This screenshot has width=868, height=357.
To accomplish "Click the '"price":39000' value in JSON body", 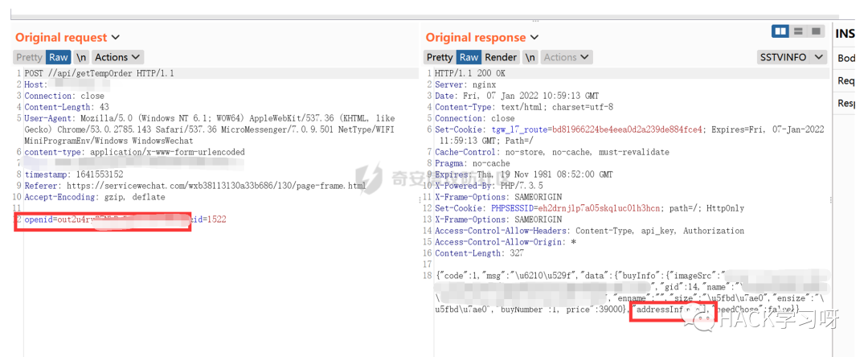I will (x=593, y=310).
